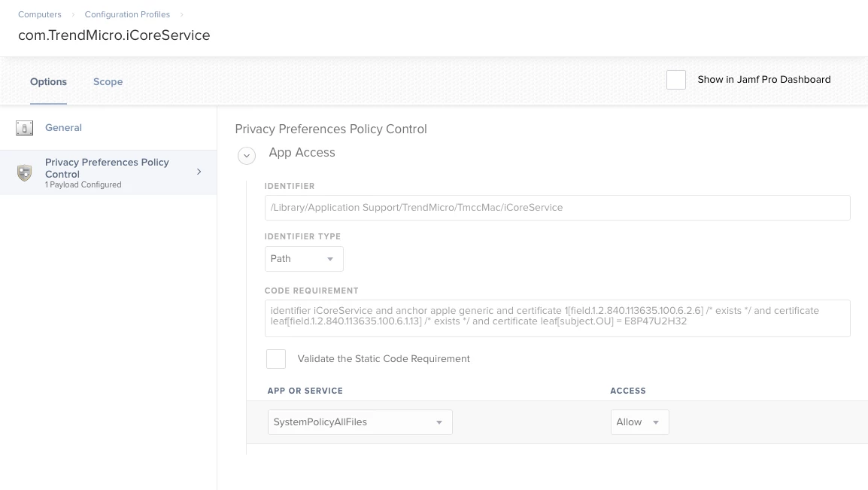Click the Validate the Static Code Requirement label
Screen dimensions: 868x490
[x=384, y=359]
